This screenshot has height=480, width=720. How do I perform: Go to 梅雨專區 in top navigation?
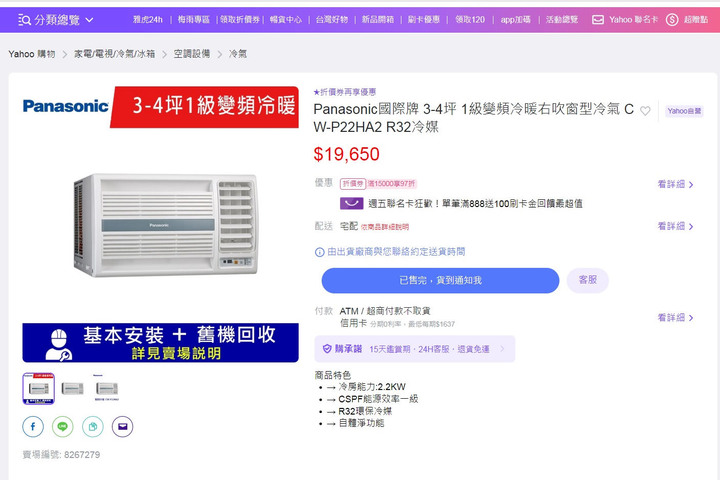tap(194, 20)
